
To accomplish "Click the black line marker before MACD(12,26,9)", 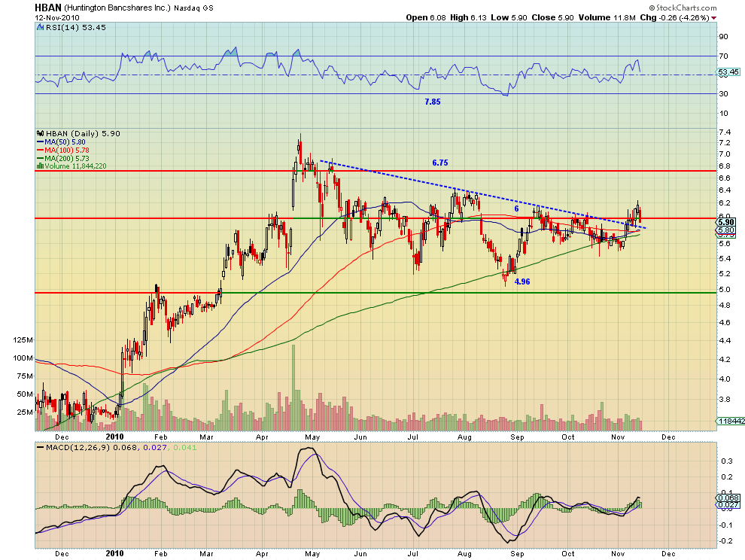I will coord(41,448).
